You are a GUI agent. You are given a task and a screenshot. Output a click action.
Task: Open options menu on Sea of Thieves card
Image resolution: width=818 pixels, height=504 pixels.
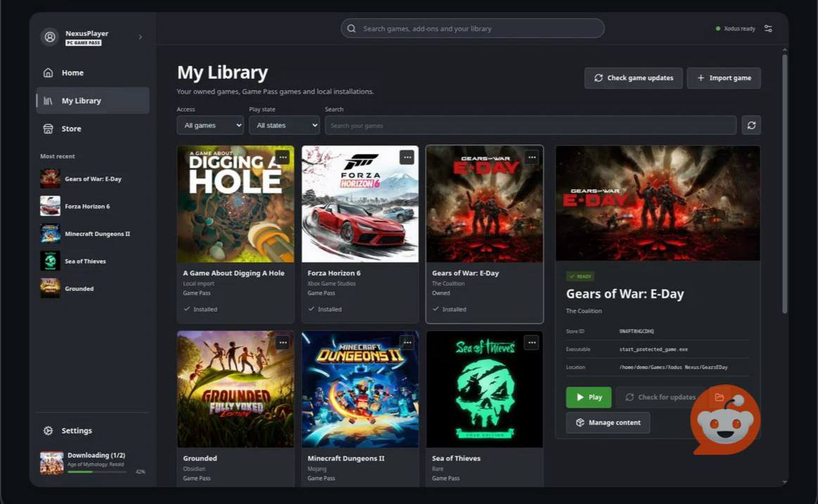(x=532, y=342)
